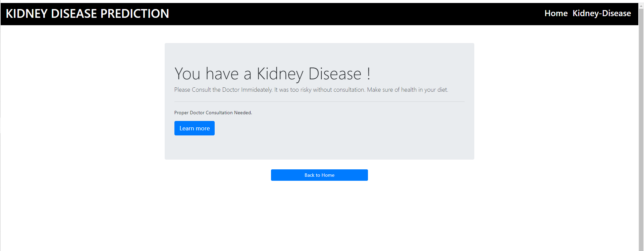
Task: Navigate home using the navbar Home link
Action: point(556,13)
